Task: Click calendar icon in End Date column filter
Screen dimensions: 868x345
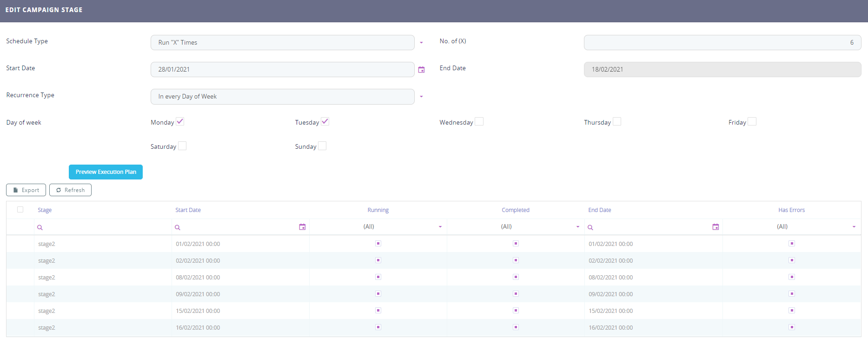Action: [716, 227]
